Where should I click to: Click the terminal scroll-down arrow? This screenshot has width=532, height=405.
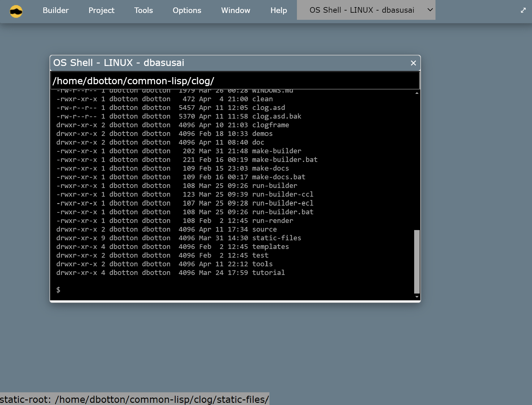click(x=417, y=297)
